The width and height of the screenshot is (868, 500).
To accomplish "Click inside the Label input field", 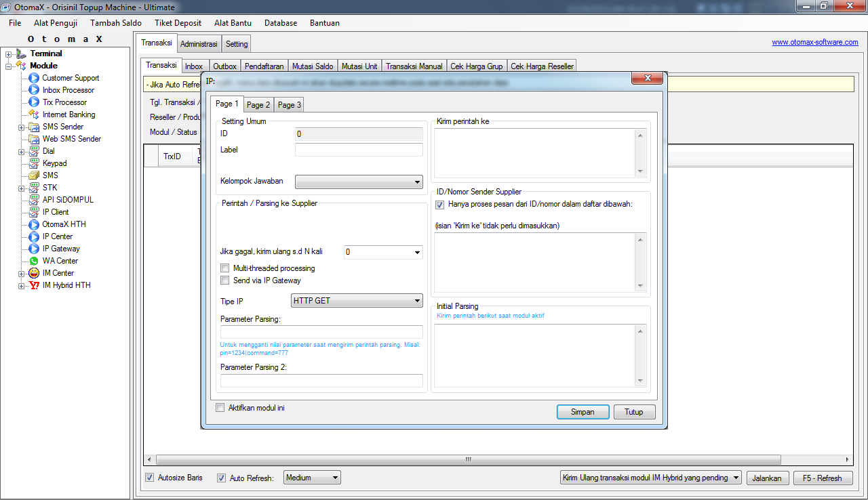I will (x=359, y=150).
